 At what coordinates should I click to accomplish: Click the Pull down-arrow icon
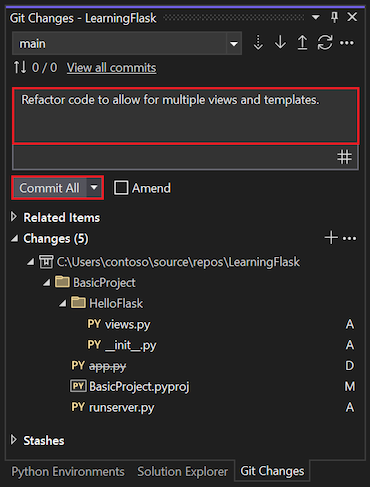[x=280, y=43]
